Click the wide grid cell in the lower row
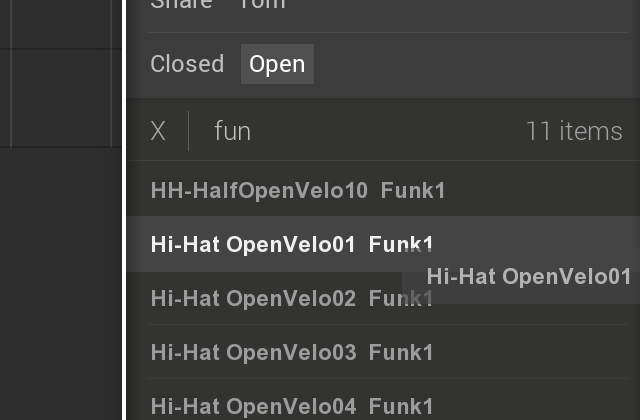The width and height of the screenshot is (640, 420). point(61,98)
